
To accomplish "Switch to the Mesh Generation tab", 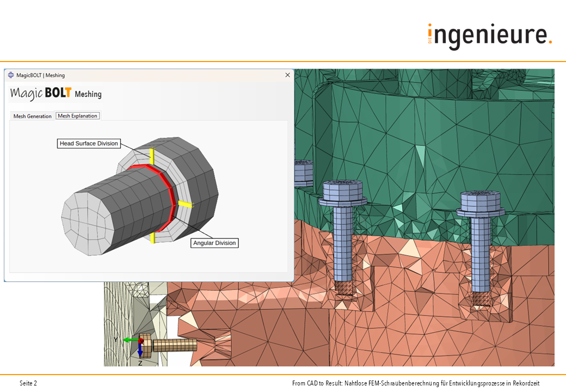I will click(33, 116).
